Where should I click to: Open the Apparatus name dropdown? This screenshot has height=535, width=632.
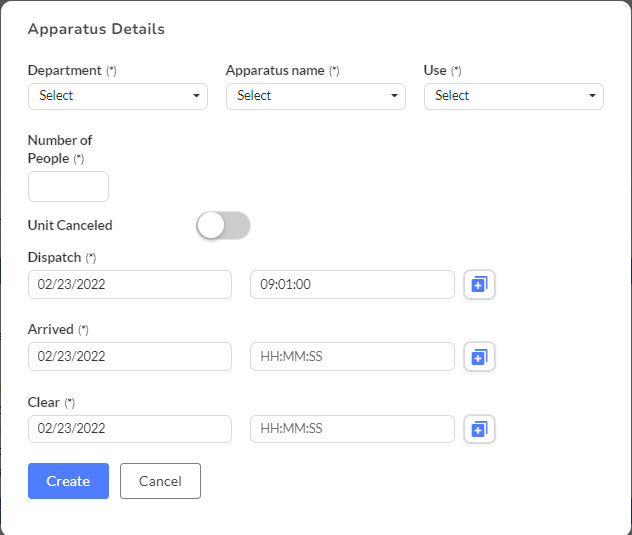[x=316, y=96]
